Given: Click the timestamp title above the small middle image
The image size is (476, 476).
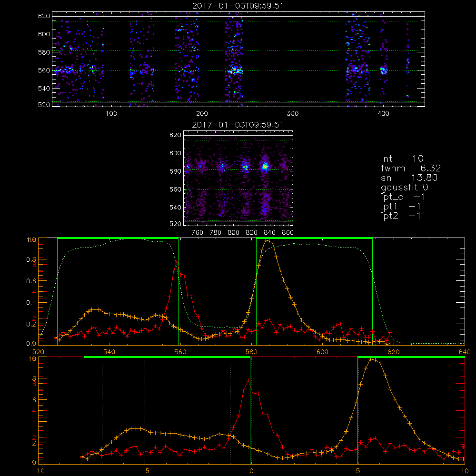Looking at the screenshot, I should coord(238,125).
